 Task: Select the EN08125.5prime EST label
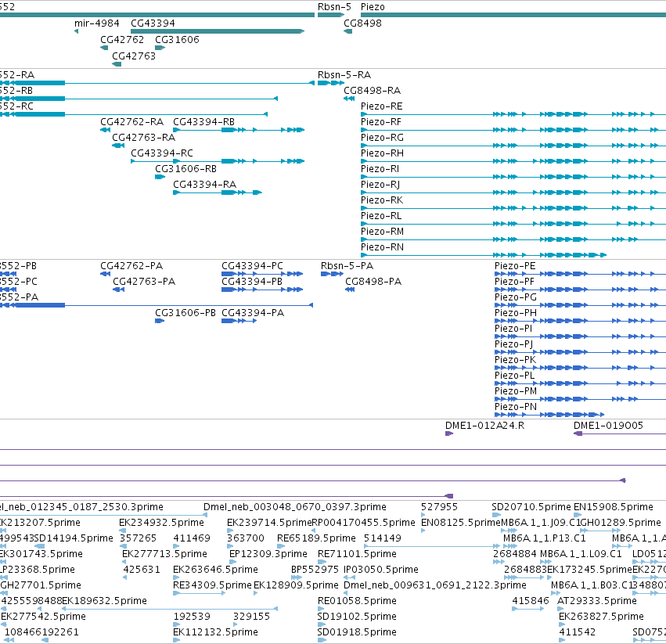click(x=461, y=523)
